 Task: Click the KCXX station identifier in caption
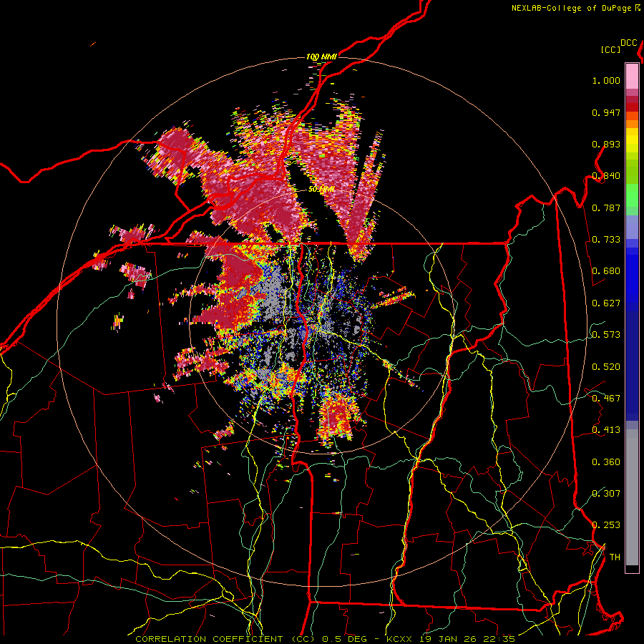[x=400, y=639]
